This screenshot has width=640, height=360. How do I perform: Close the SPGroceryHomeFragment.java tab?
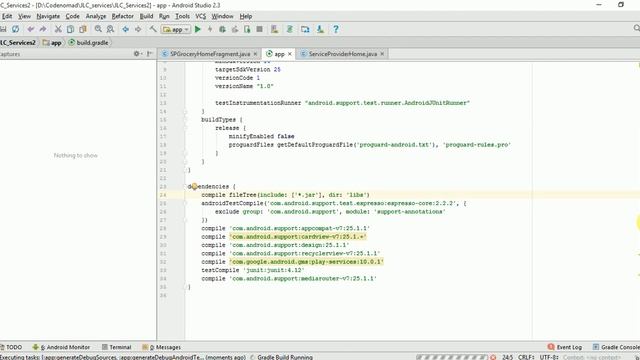[x=256, y=54]
